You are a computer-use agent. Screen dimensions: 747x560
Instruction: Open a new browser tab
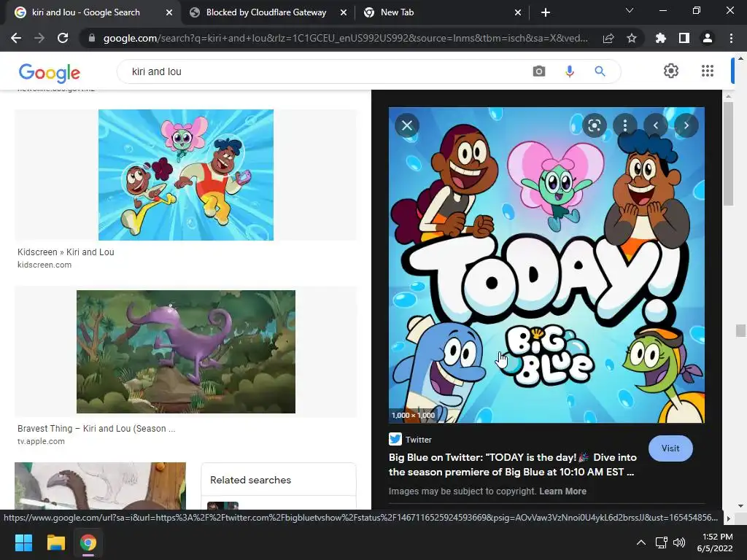(x=546, y=13)
